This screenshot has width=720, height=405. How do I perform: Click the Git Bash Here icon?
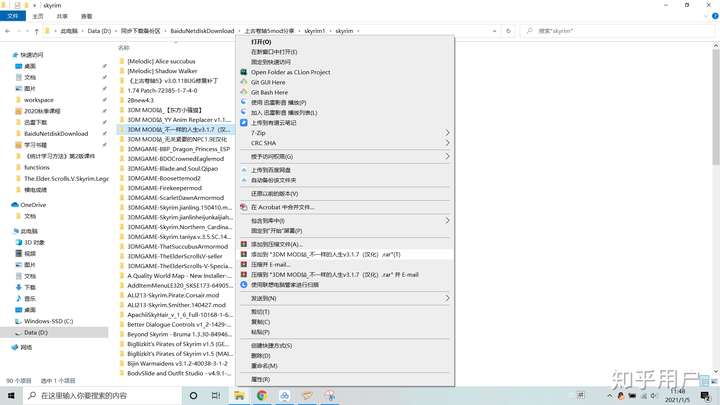[x=244, y=92]
